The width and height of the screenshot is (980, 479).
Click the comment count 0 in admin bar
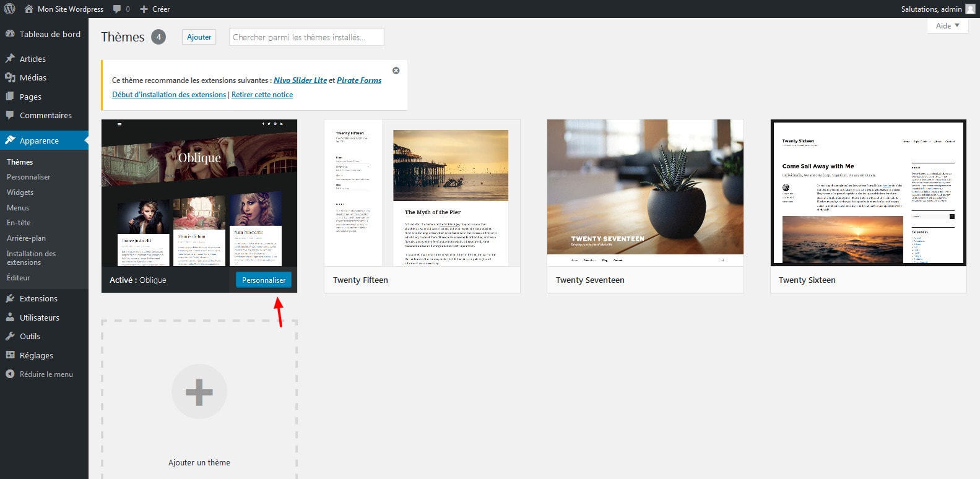128,9
